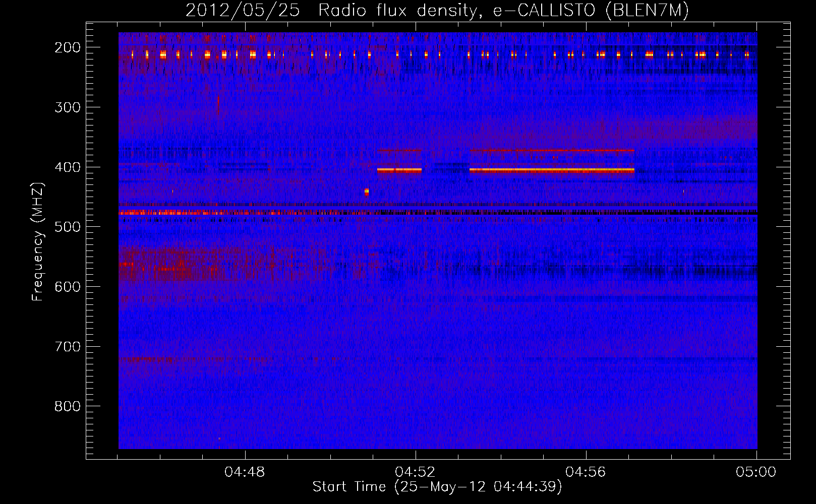816x504 pixels.
Task: Click the 04:48 time tick label
Action: pos(245,472)
